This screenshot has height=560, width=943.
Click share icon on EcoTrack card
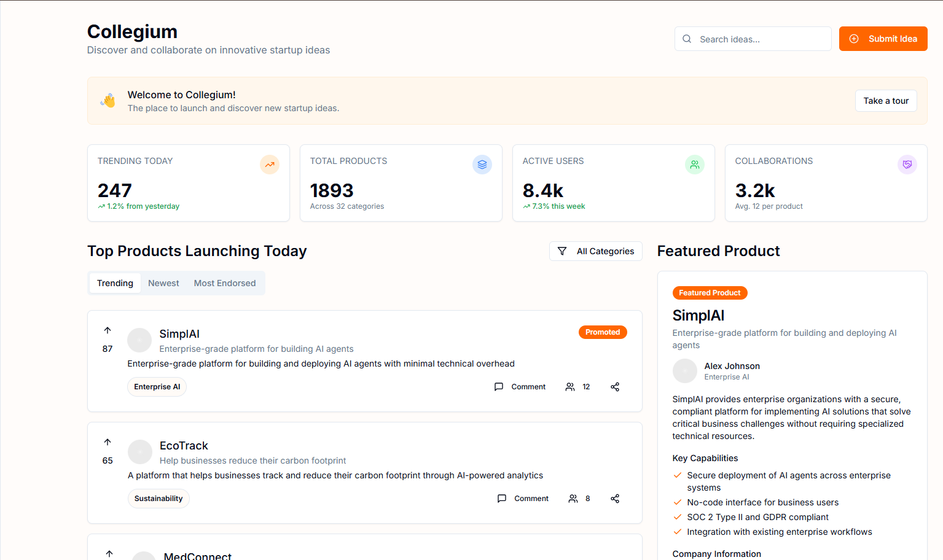pos(614,499)
